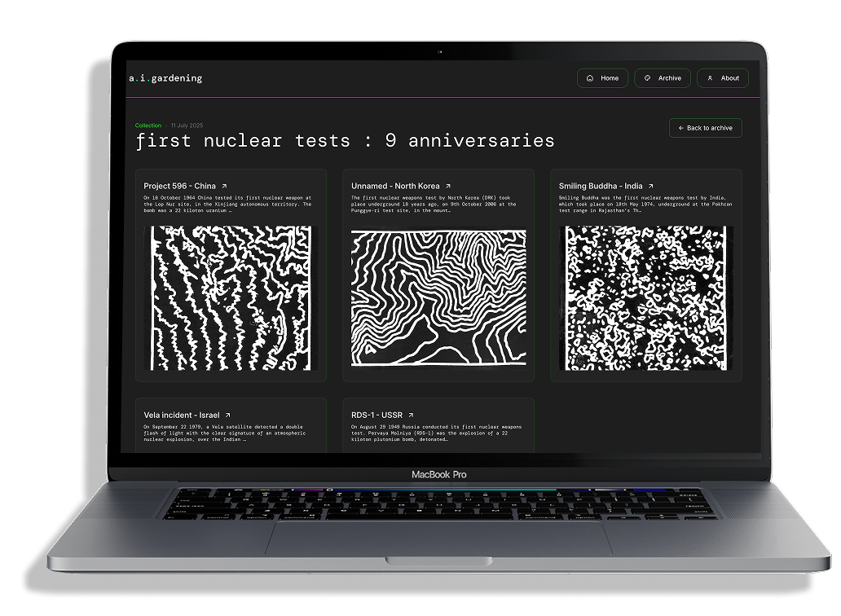
Task: Open the Unnamed - North Korea title link
Action: click(394, 187)
